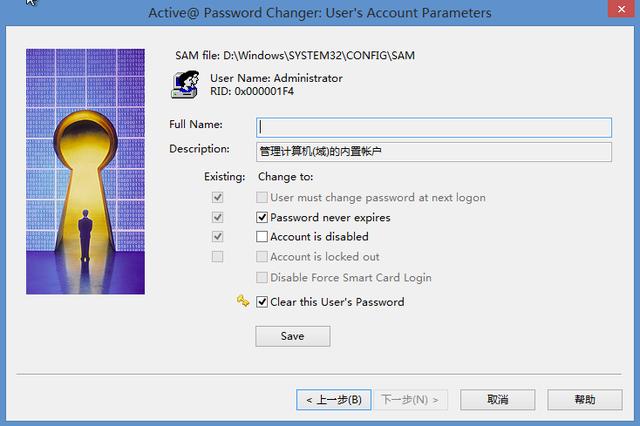This screenshot has height=426, width=640.
Task: Go back with the 上一步(B) button
Action: coord(333,399)
